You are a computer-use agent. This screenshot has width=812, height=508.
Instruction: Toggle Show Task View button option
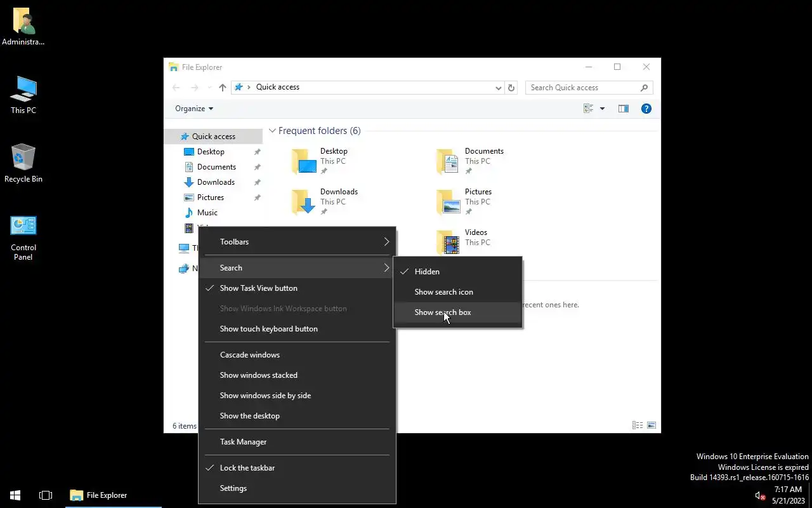tap(297, 288)
